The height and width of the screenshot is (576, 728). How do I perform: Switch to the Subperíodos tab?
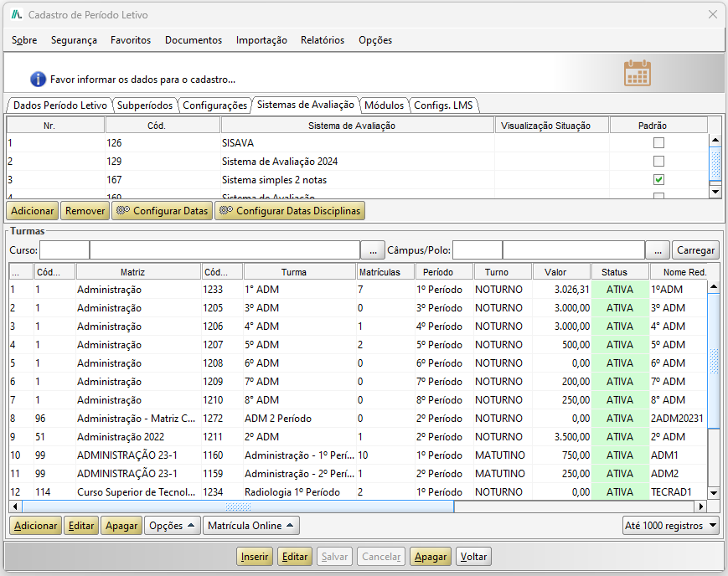point(144,105)
